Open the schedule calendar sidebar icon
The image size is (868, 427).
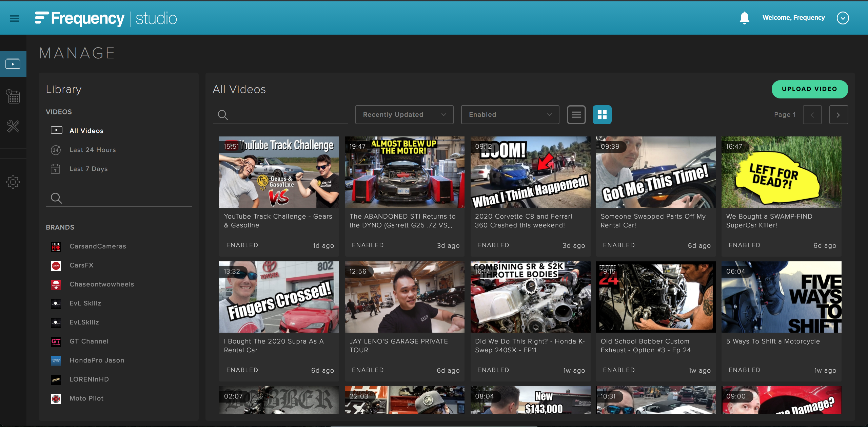13,96
